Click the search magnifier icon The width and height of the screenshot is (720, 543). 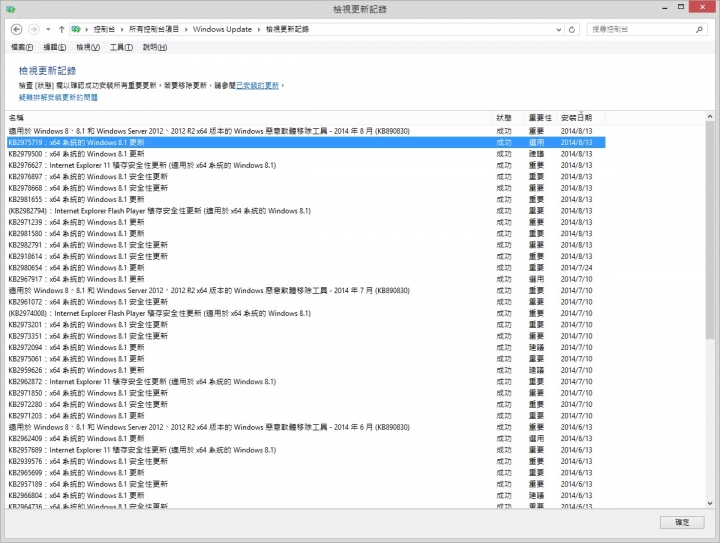[699, 29]
